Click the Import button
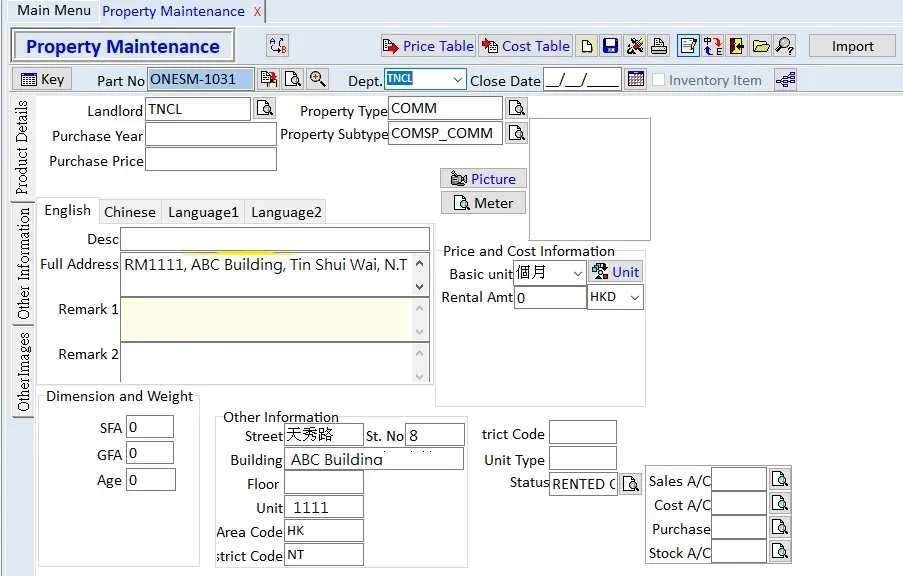 coord(852,46)
